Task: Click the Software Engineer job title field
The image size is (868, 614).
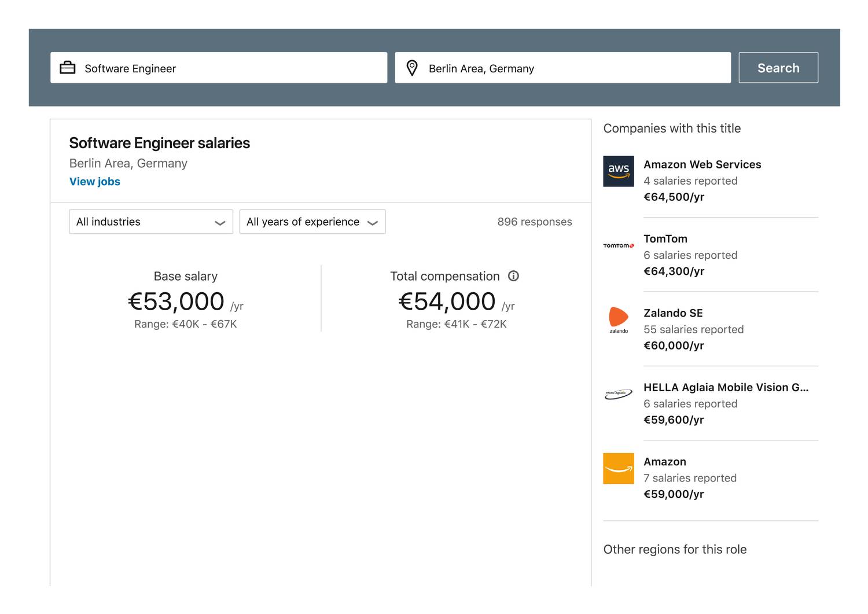Action: coord(231,68)
